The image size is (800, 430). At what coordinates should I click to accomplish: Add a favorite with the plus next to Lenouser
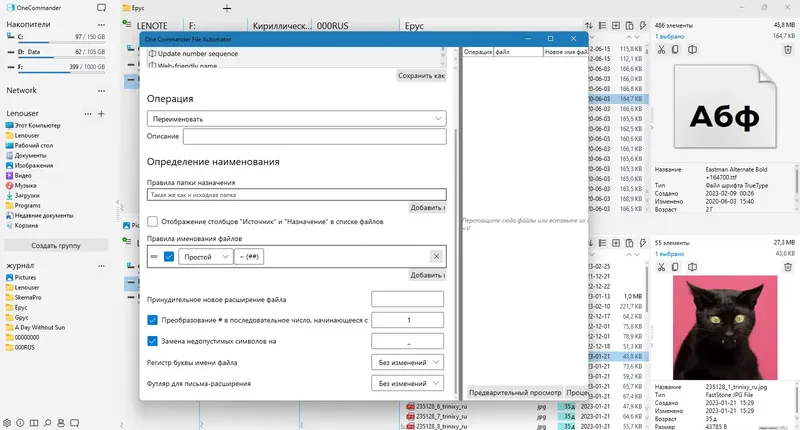click(x=101, y=114)
